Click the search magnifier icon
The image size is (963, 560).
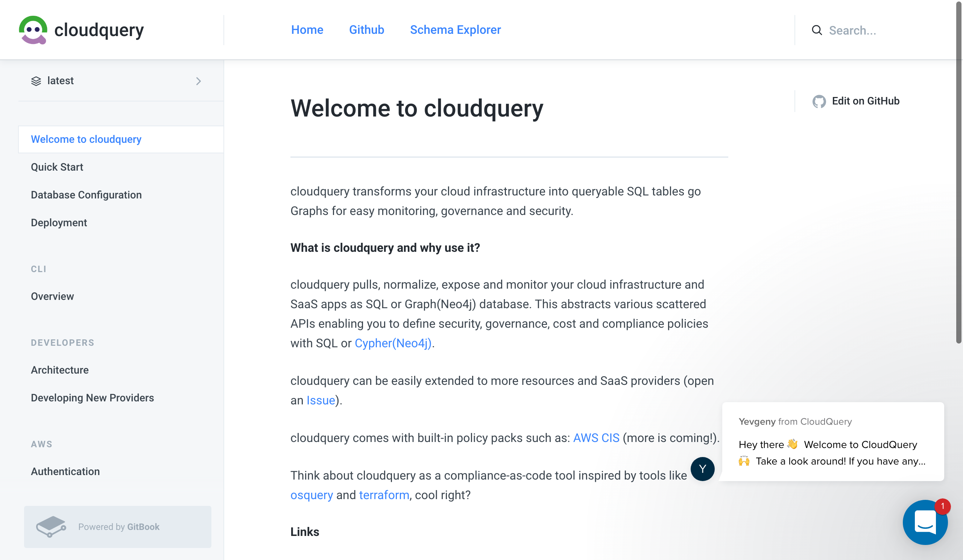[817, 30]
